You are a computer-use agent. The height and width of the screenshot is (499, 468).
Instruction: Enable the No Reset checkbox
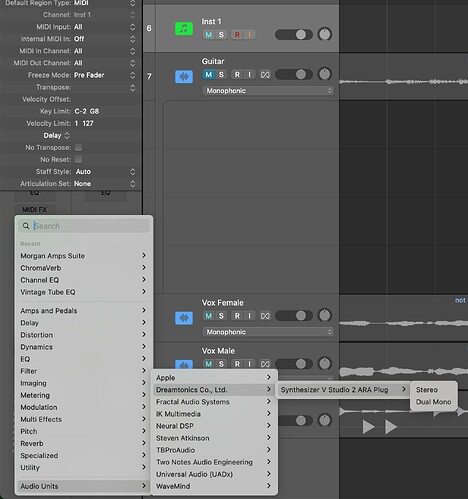click(x=78, y=159)
